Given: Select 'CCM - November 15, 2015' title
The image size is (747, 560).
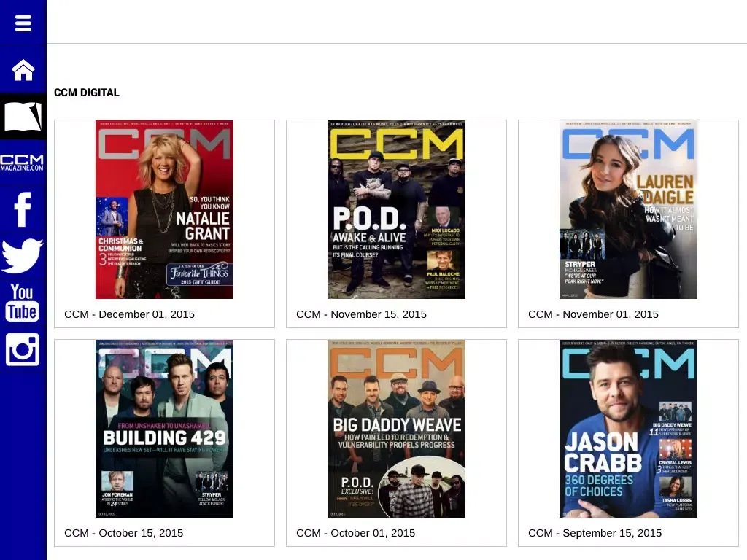Looking at the screenshot, I should [x=362, y=314].
